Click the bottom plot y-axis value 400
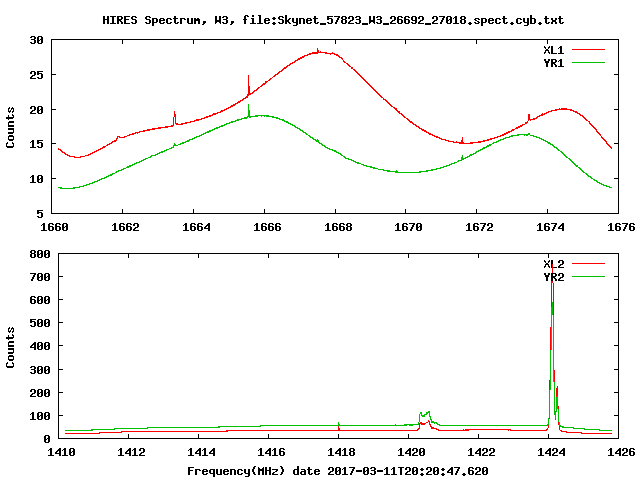Screen dimensions: 640x480 [x=40, y=346]
